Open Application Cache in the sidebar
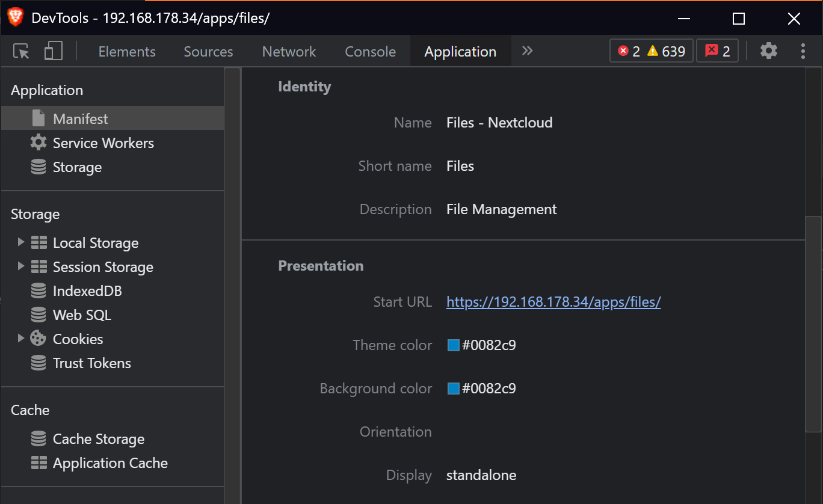The image size is (823, 504). click(x=110, y=463)
